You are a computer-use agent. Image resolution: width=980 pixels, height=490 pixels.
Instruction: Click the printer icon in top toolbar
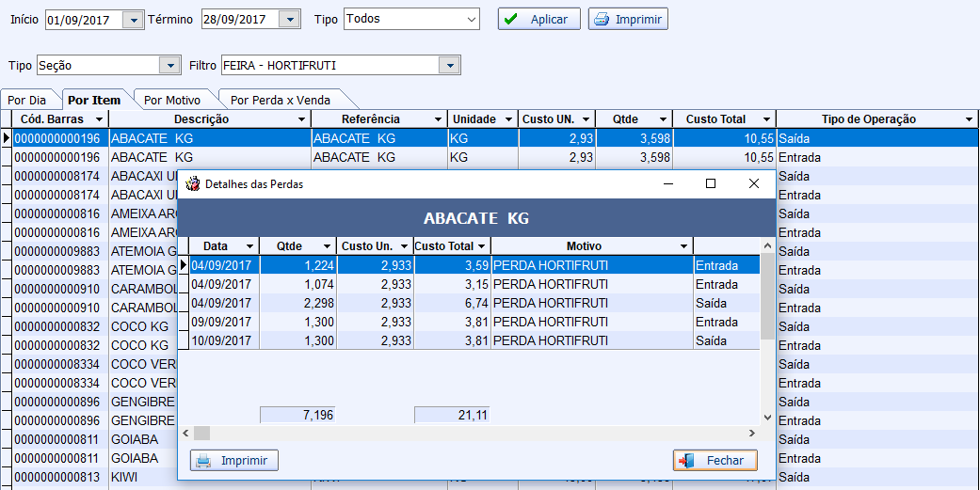[601, 20]
